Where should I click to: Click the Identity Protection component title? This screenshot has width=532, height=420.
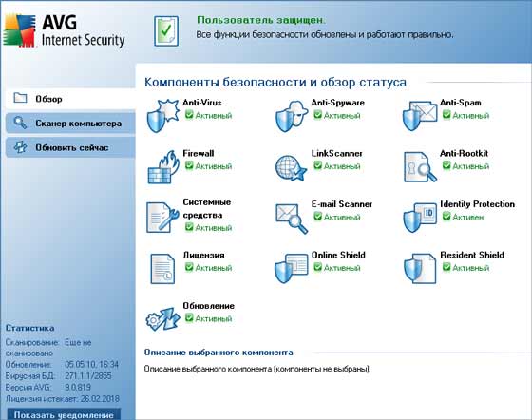[x=477, y=204]
